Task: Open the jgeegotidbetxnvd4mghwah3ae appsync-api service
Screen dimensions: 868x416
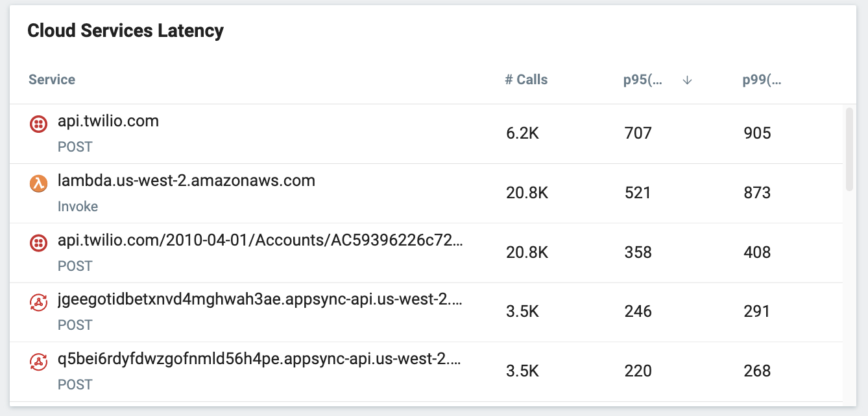Action: (260, 300)
